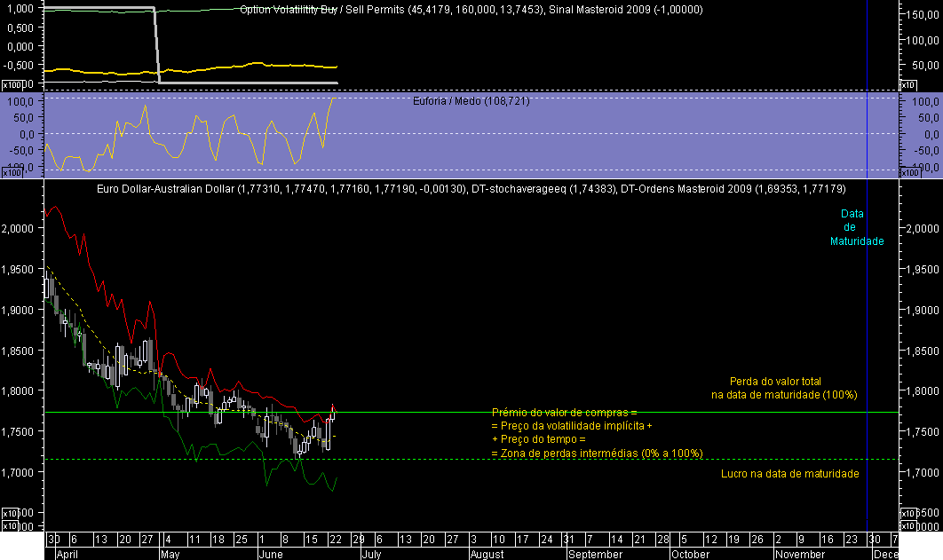
Task: Click the August month label on time axis
Action: (487, 554)
